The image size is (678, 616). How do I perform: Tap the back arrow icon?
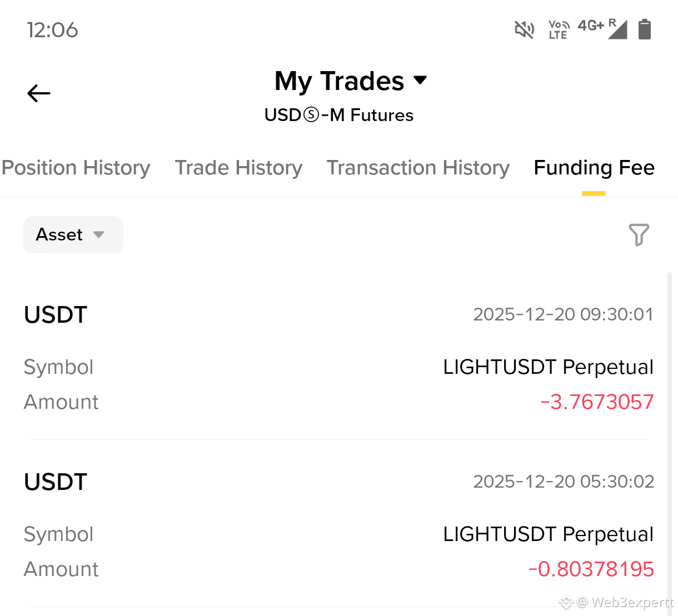pyautogui.click(x=39, y=93)
